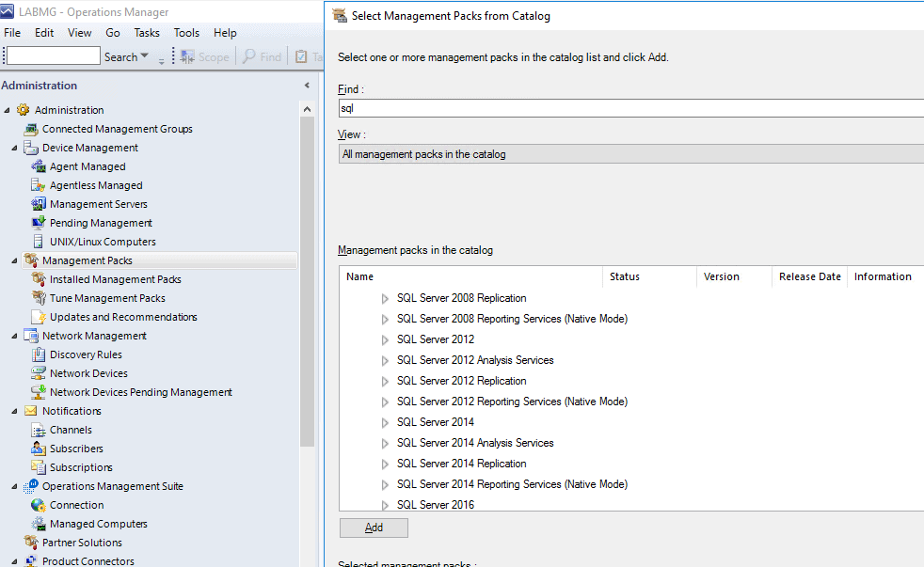
Task: Select SQL Server 2008 Reporting Services row
Action: [x=512, y=319]
